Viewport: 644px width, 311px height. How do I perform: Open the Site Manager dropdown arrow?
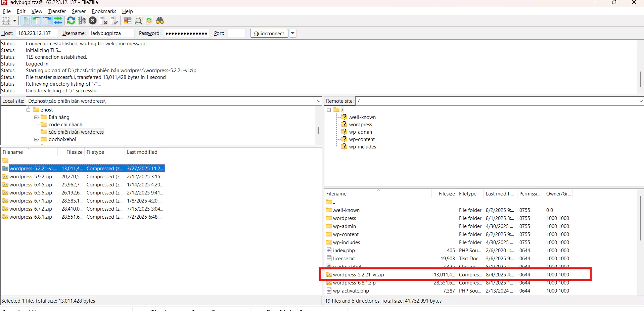click(x=14, y=21)
